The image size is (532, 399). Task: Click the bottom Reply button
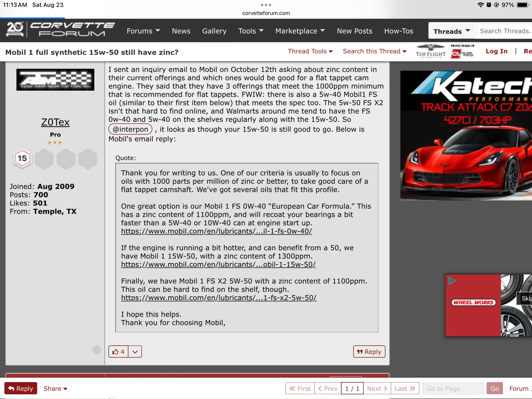[x=21, y=388]
